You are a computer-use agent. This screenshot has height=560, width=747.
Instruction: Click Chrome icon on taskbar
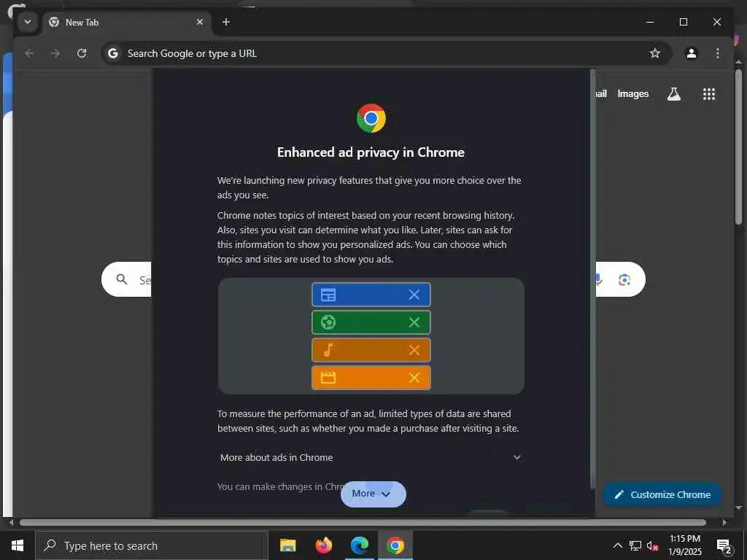coord(395,545)
